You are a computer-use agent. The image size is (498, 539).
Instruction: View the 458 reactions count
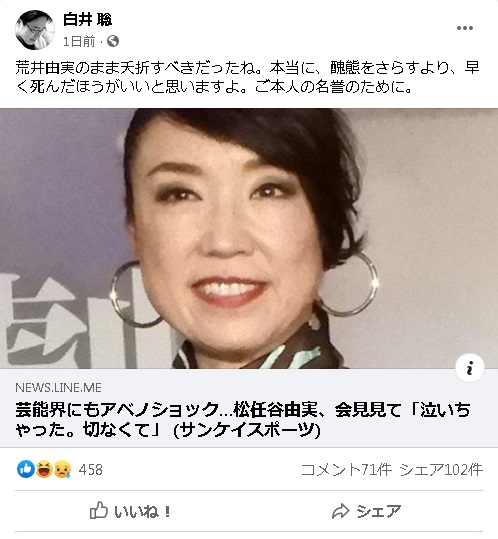[90, 470]
